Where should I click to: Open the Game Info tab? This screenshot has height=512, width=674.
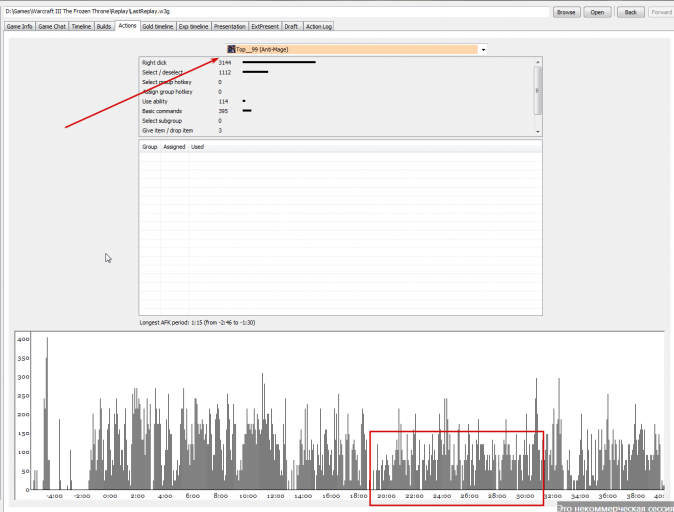pyautogui.click(x=19, y=26)
